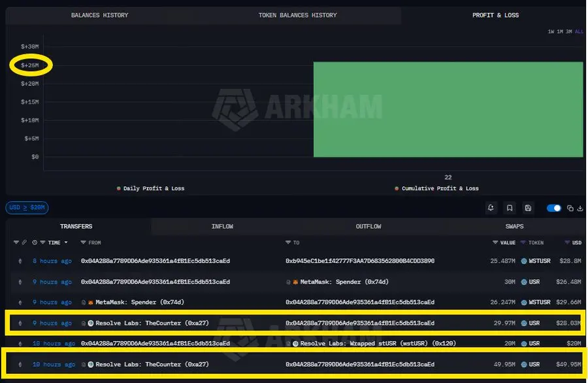
Task: Click the green profit bar in chart
Action: 448,110
